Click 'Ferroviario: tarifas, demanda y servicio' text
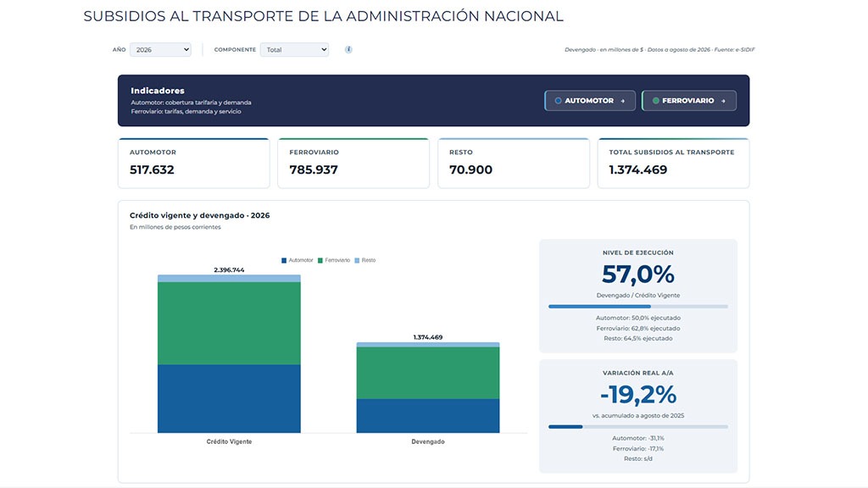The image size is (868, 488). [186, 111]
